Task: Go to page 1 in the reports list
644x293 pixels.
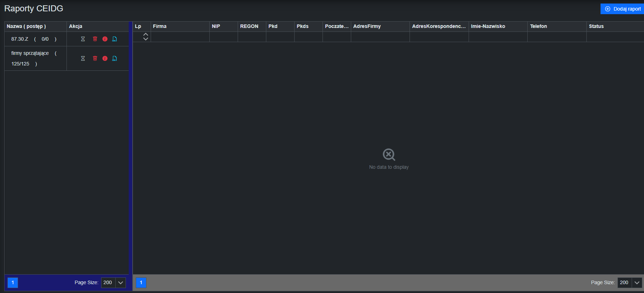Action: click(x=13, y=282)
